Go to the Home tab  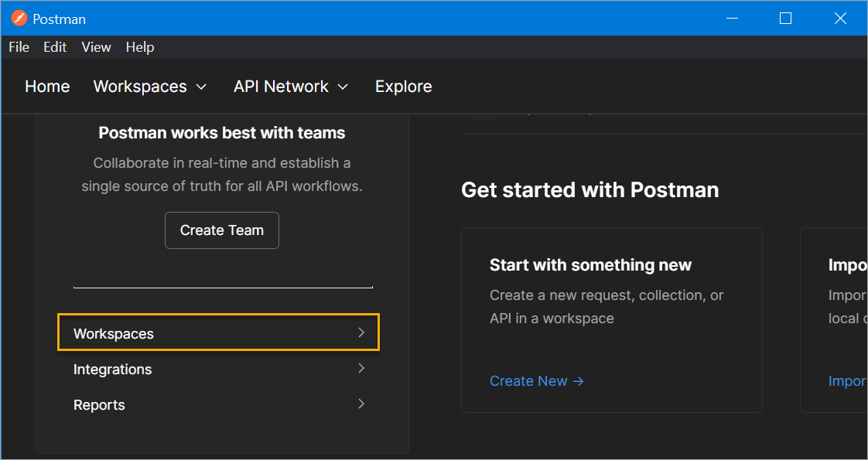point(48,87)
